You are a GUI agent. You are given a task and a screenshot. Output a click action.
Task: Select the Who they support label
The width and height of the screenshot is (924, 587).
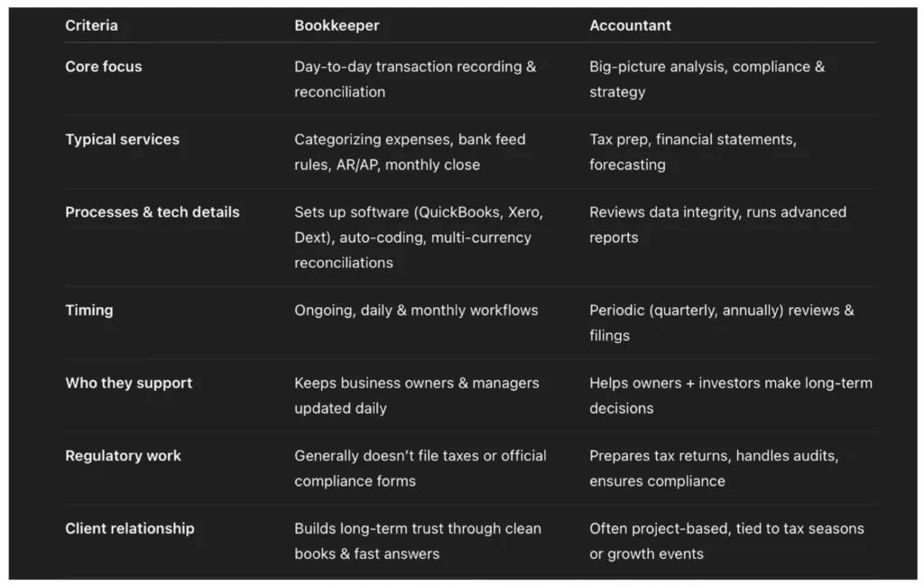(x=129, y=383)
